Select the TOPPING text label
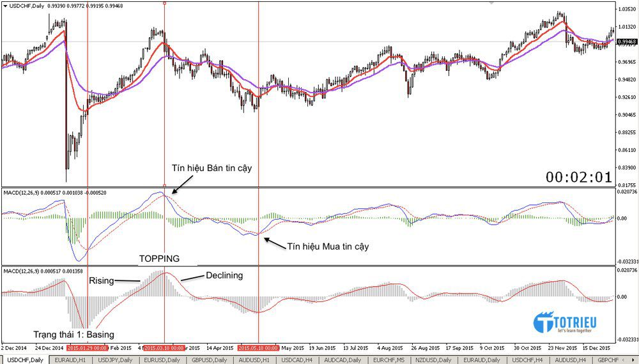The image size is (639, 364). [160, 259]
